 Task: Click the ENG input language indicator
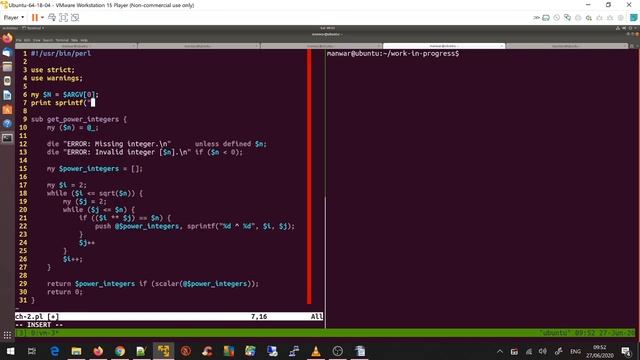pos(576,351)
